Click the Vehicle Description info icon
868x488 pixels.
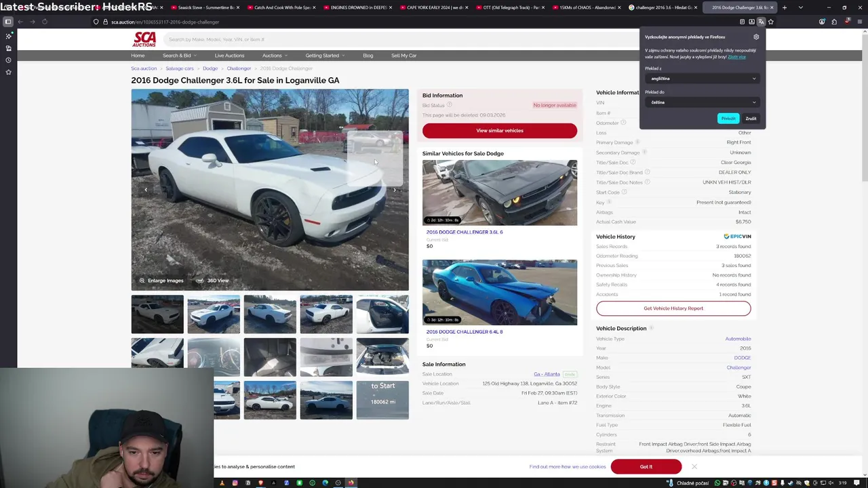651,328
